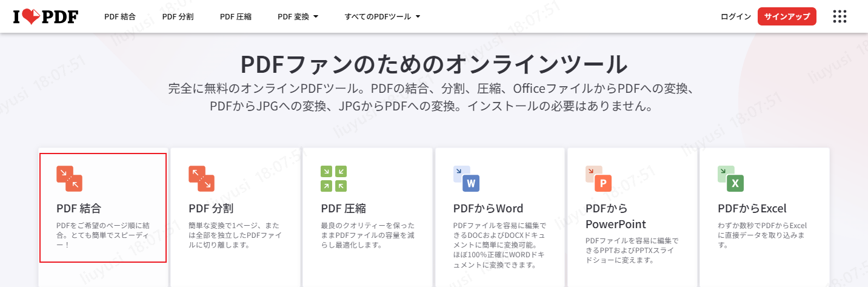Click the iLovePDF logo
Viewport: 868px width, 287px height.
tap(45, 16)
